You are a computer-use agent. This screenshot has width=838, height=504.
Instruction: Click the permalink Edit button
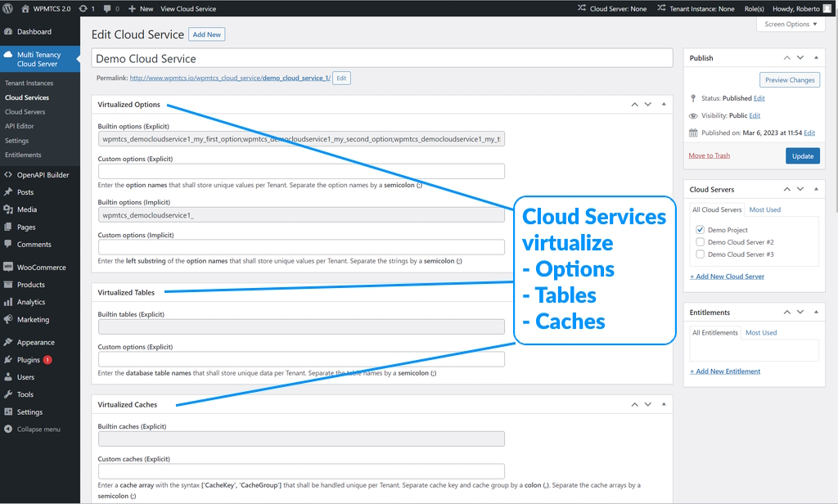point(341,78)
